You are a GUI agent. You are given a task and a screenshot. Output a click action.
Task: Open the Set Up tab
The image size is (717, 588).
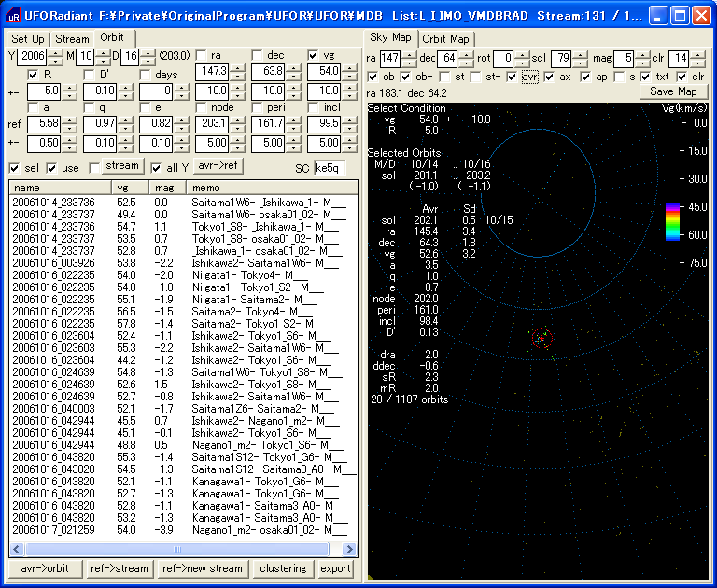tap(28, 38)
